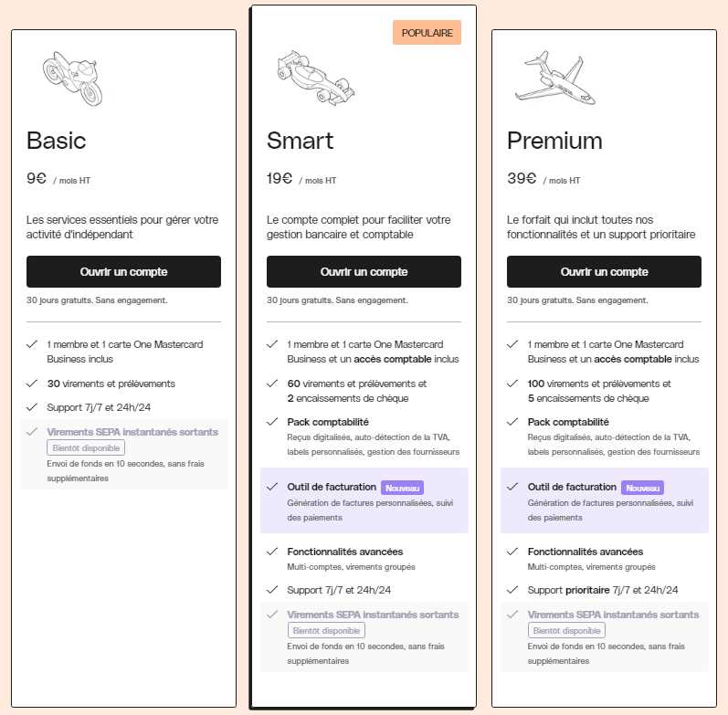The width and height of the screenshot is (728, 715).
Task: Click the checkmark beside Smart's Pack comptabilité
Action: pyautogui.click(x=272, y=422)
